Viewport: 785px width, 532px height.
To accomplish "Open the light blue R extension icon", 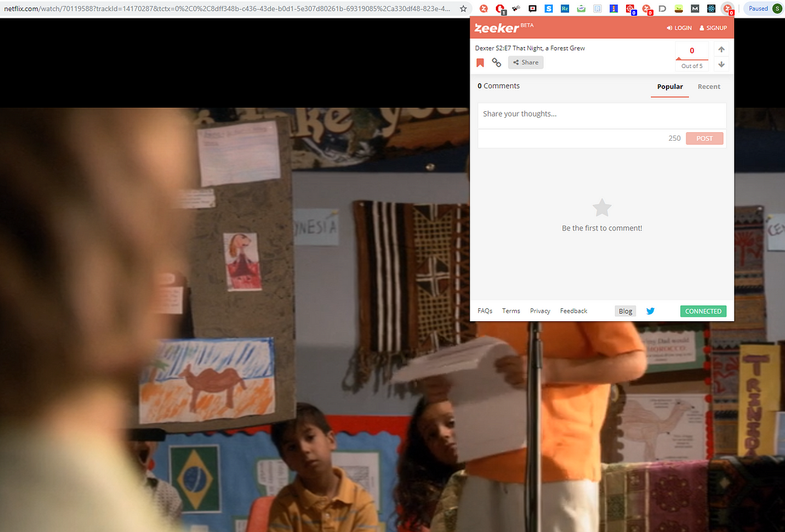I will pyautogui.click(x=597, y=9).
